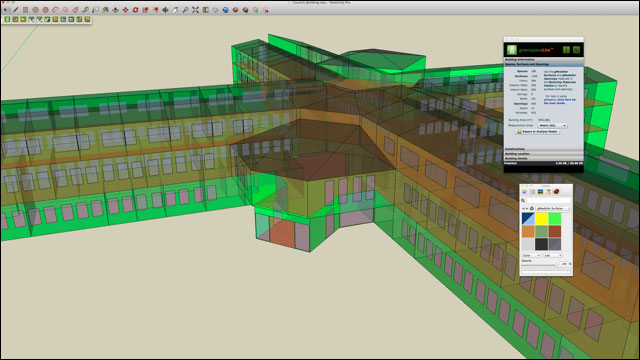Expand the Constructions section
Image resolution: width=640 pixels, height=360 pixels.
pyautogui.click(x=544, y=149)
